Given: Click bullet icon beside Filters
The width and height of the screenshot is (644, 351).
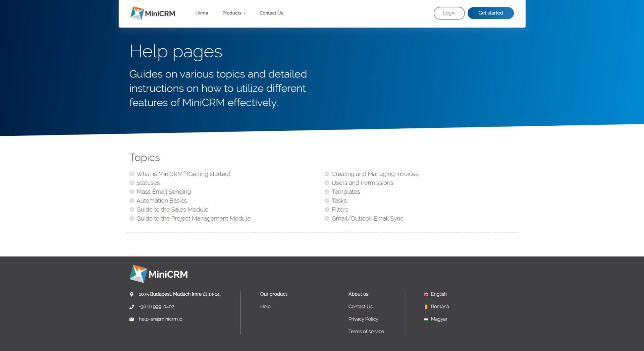Looking at the screenshot, I should click(327, 210).
